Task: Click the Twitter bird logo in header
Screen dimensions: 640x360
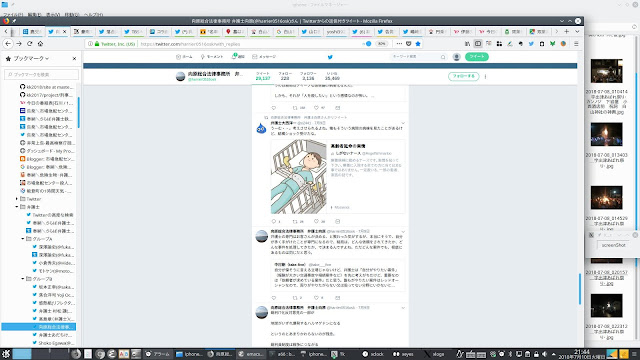Action: pos(330,57)
